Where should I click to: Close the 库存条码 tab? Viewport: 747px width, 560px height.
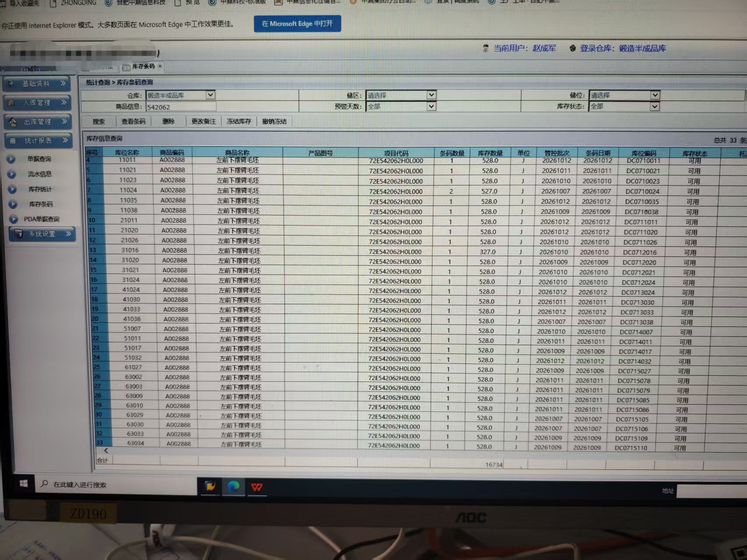click(160, 66)
